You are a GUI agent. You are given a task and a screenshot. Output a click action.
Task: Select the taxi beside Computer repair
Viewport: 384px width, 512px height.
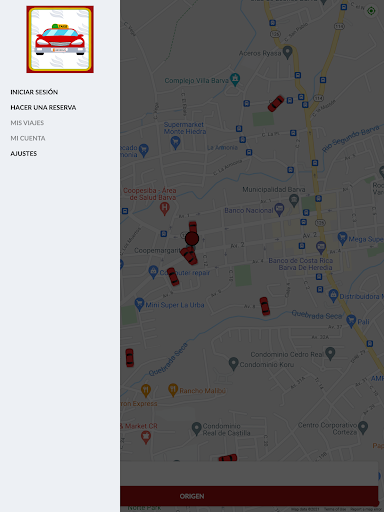click(173, 277)
